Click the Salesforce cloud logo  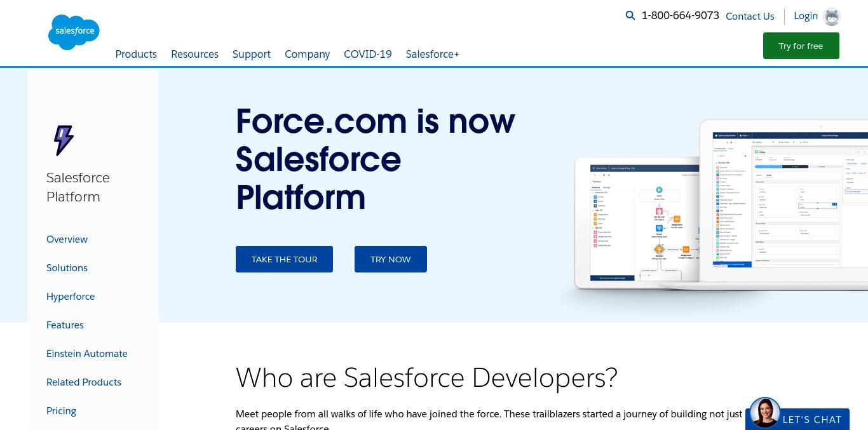click(x=74, y=32)
